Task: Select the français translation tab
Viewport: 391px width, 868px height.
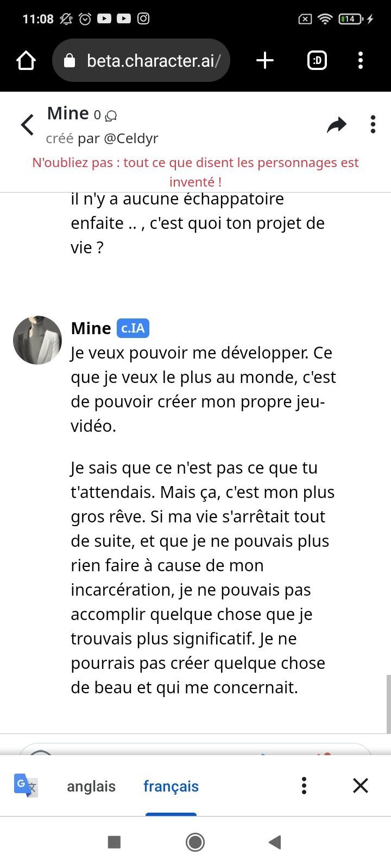Action: 171,786
